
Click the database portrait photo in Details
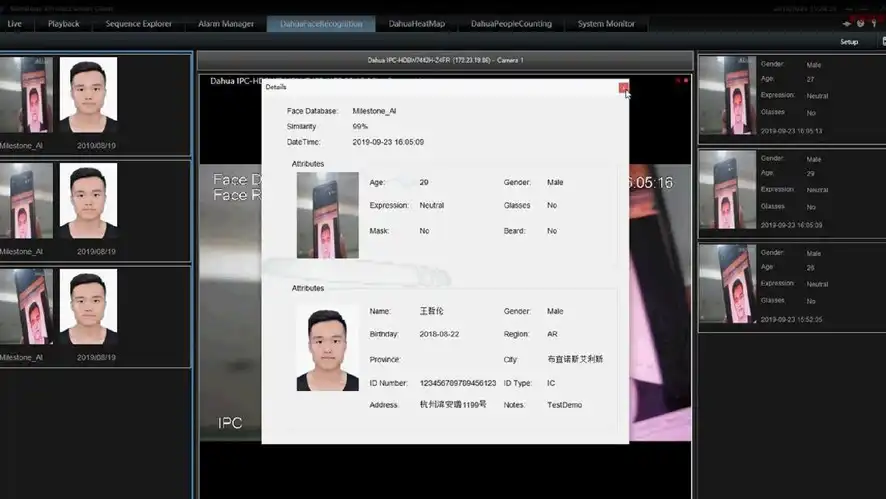pos(327,348)
